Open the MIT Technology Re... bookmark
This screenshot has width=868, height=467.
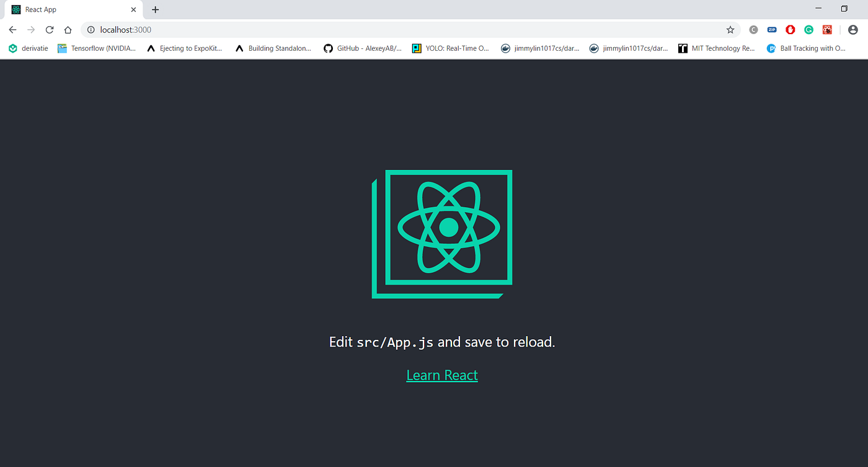717,48
